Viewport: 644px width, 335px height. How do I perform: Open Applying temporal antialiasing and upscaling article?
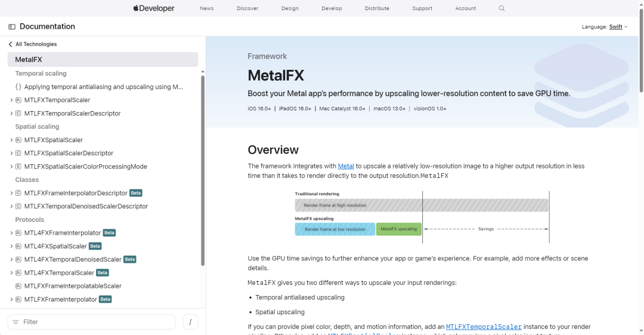104,87
